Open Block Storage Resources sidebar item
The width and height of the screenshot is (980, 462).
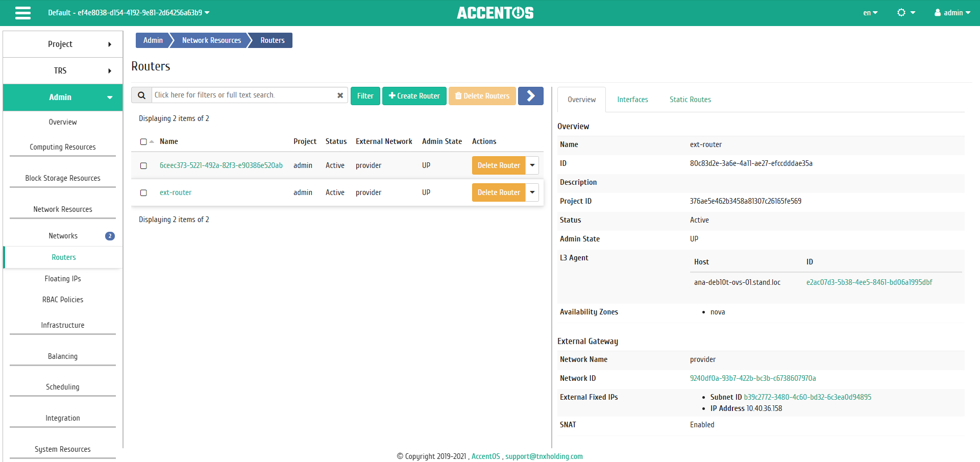coord(63,178)
